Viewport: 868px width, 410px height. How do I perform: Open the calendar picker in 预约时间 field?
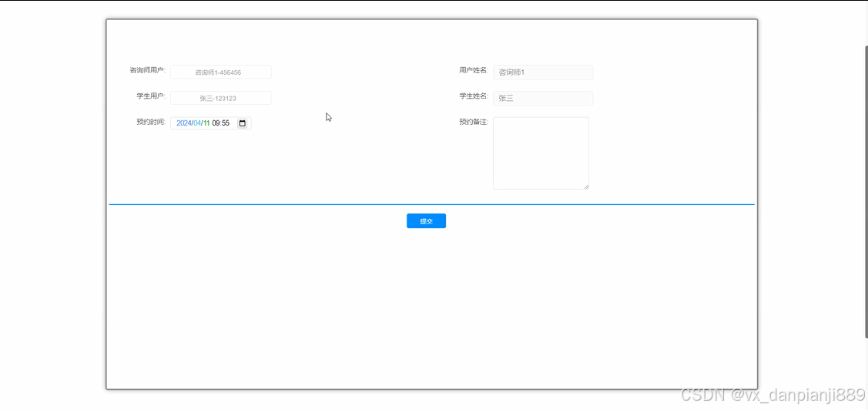coord(242,123)
